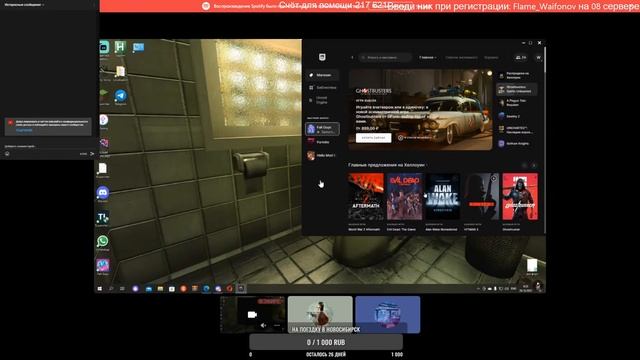Select Магазин in the launcher sidebar
This screenshot has height=360, width=640.
pyautogui.click(x=322, y=75)
